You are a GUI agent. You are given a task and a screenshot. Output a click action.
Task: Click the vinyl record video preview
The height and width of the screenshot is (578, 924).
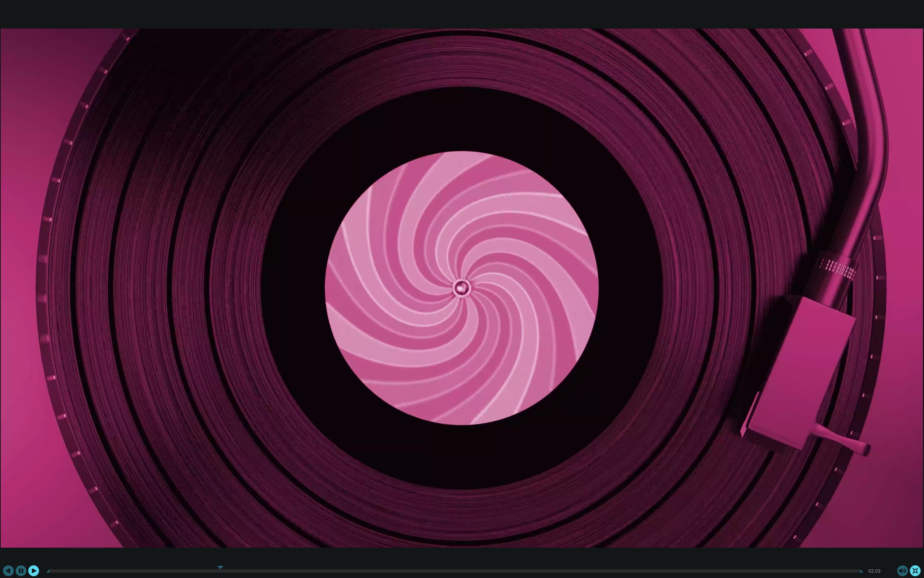point(462,288)
